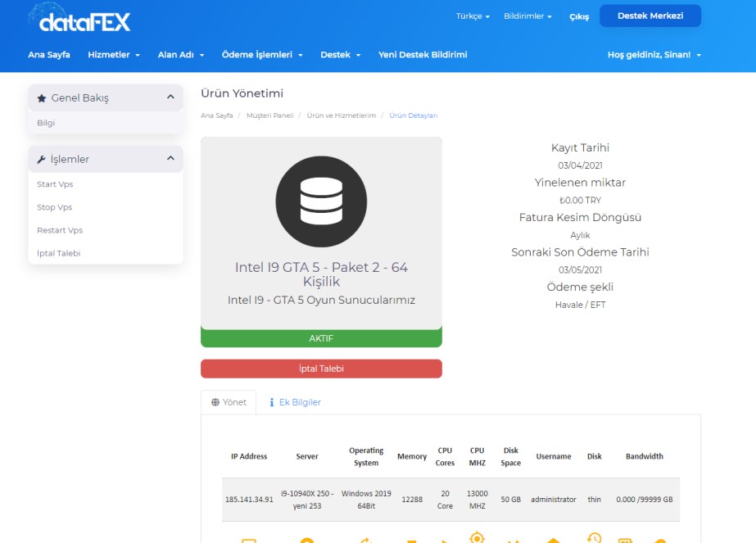Viewport: 756px width, 543px height.
Task: Collapse the İşlemler panel chevron
Action: click(170, 158)
